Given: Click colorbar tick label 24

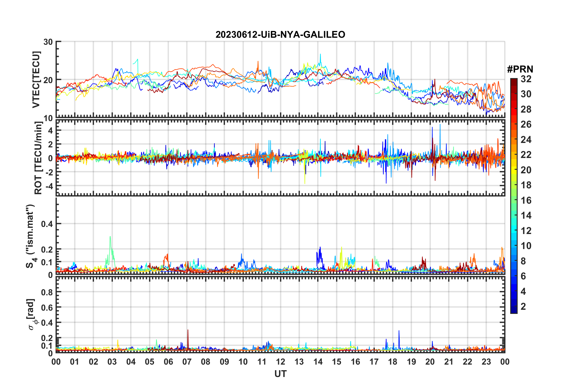Looking at the screenshot, I should pyautogui.click(x=526, y=140).
